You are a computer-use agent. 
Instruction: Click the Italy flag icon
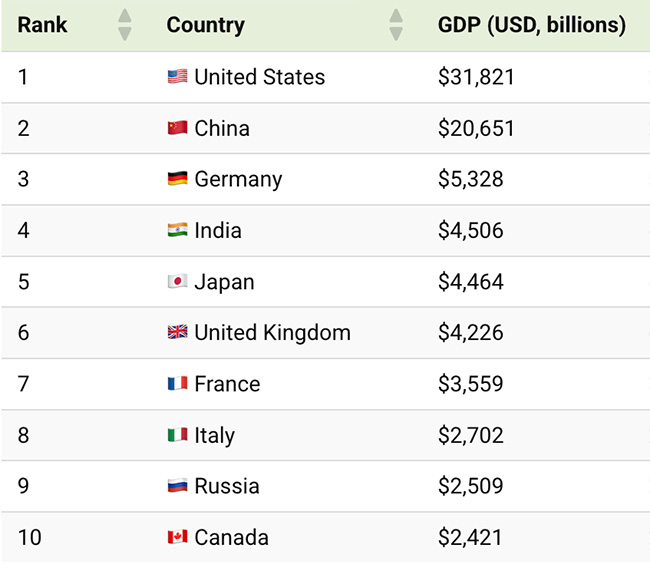pyautogui.click(x=177, y=435)
